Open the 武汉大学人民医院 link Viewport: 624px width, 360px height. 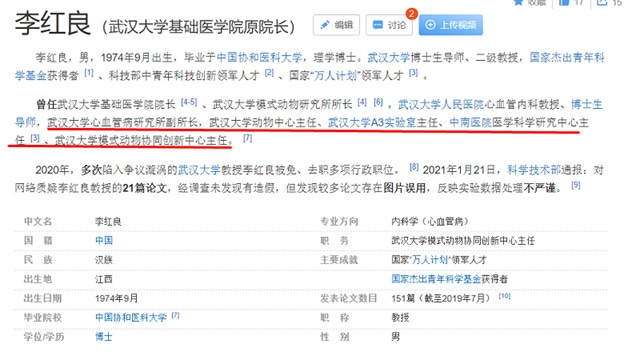tap(441, 105)
